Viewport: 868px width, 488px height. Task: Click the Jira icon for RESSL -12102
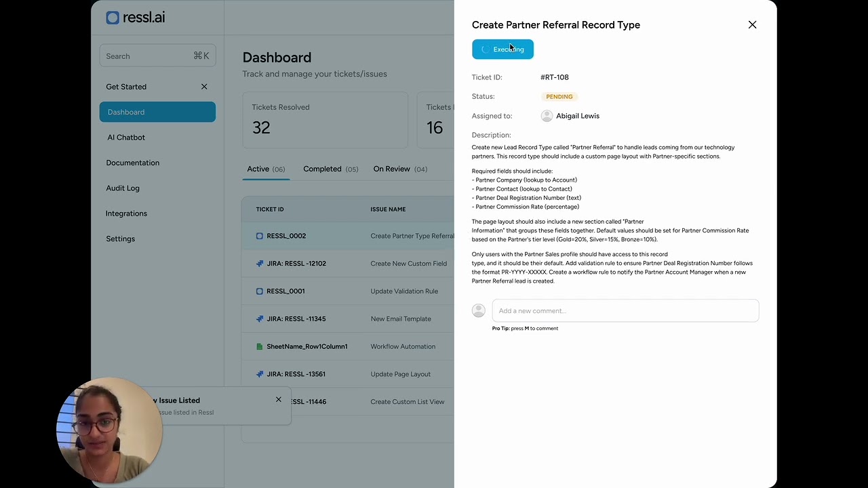click(x=260, y=264)
